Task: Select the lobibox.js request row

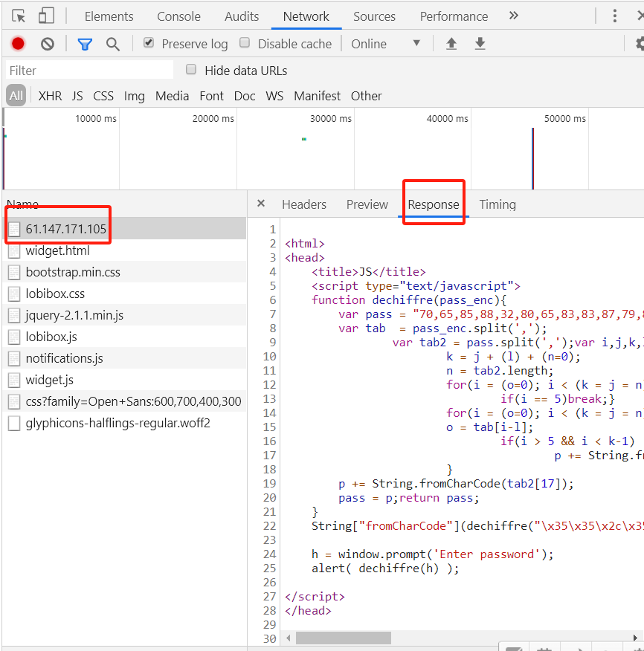Action: (x=124, y=337)
